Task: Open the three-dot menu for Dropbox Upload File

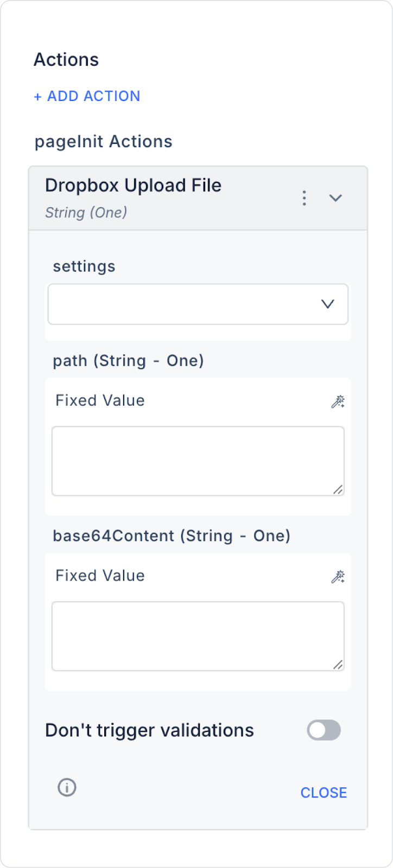Action: [304, 198]
